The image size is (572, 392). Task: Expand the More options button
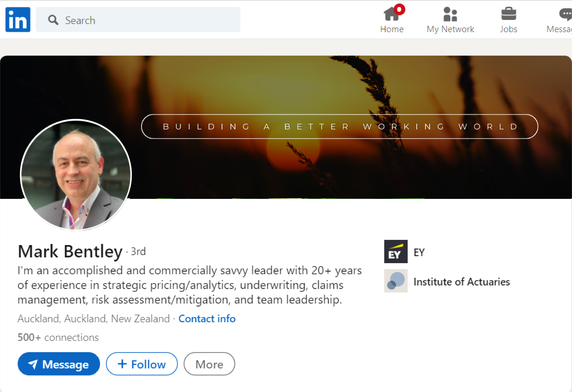[209, 364]
